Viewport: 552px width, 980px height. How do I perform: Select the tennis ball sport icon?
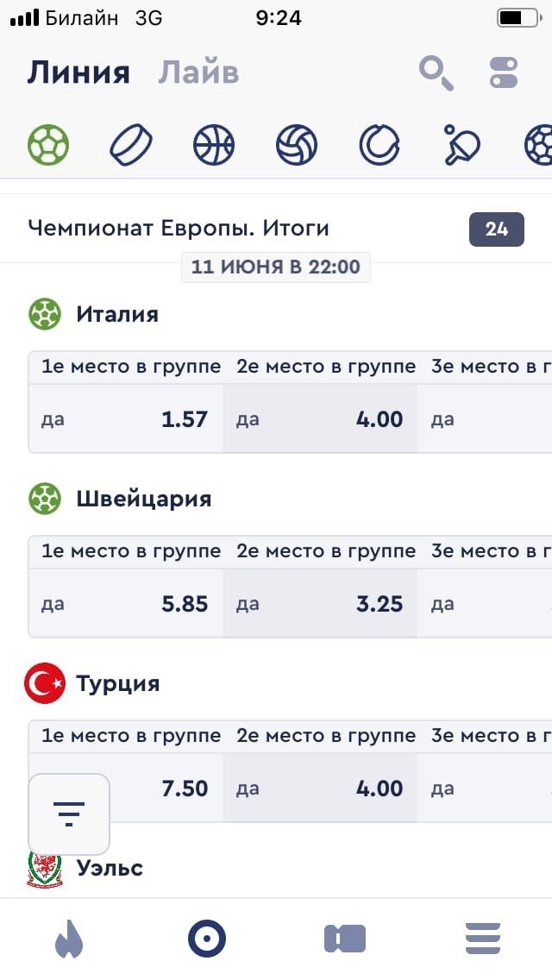pyautogui.click(x=379, y=145)
